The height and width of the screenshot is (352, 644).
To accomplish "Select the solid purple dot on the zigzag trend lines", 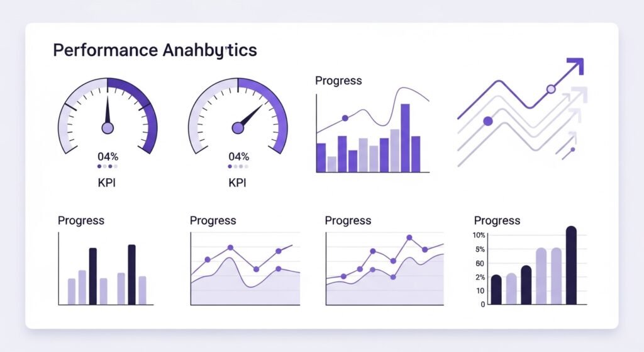I will click(x=487, y=121).
